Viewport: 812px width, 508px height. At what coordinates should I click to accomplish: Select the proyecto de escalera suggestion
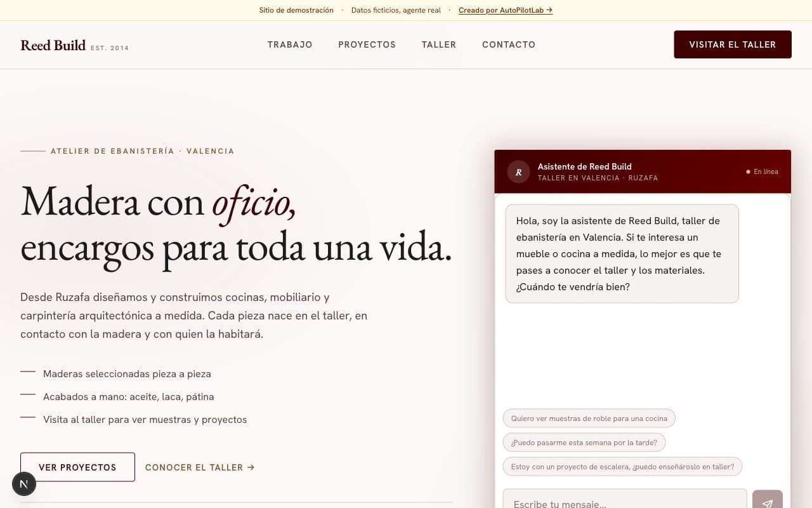click(x=622, y=467)
